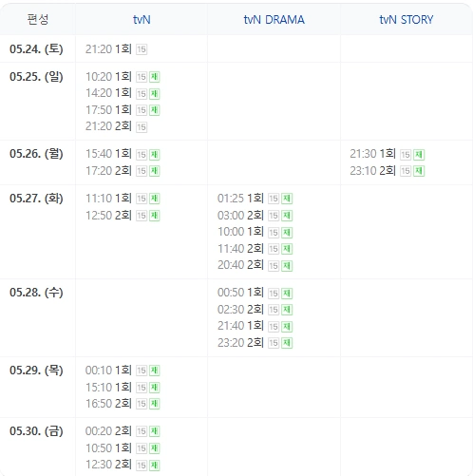Screen dimensions: 473x476
Task: Click the green rerun icon beside 23:20 2회
Action: coord(287,343)
